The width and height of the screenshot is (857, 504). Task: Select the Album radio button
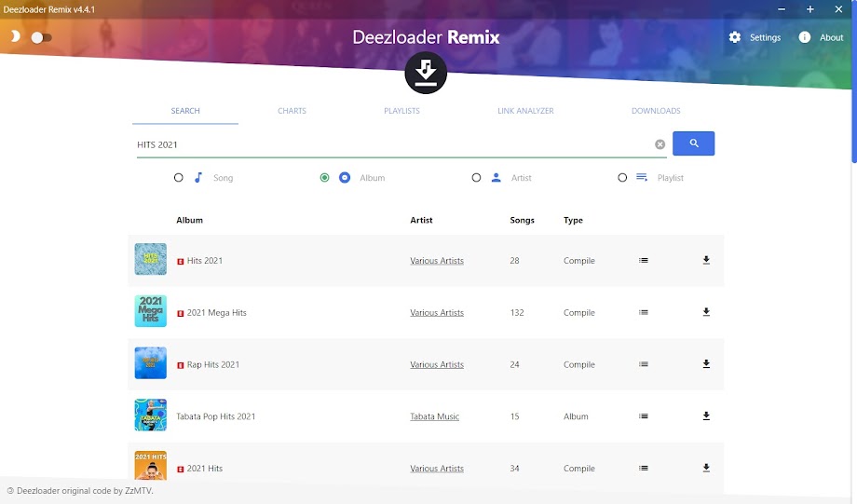325,178
